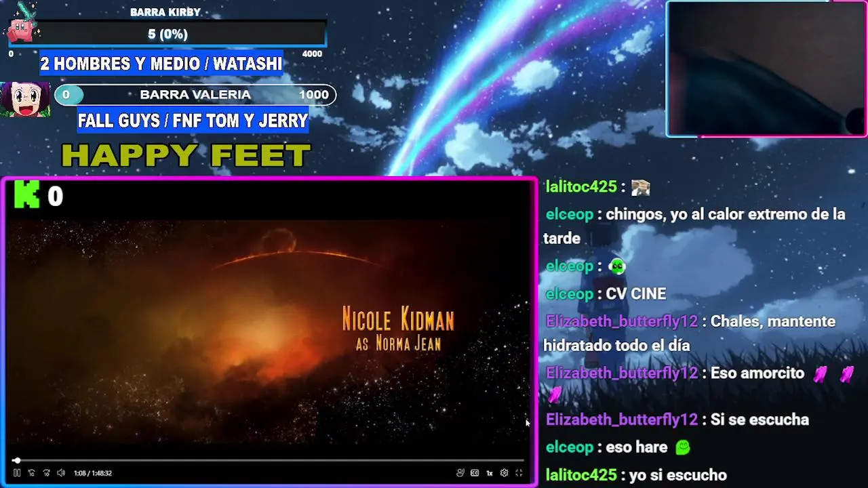
Task: Click the Barra Kirby progress bar
Action: 167,34
